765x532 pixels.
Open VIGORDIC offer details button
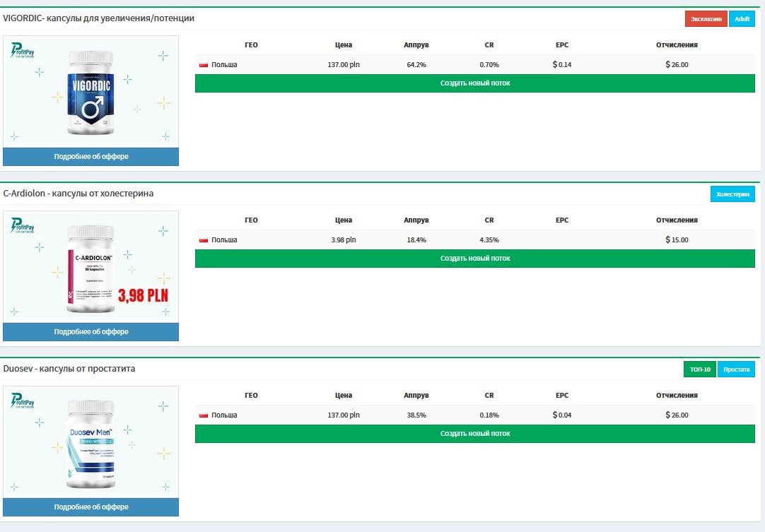tap(90, 157)
